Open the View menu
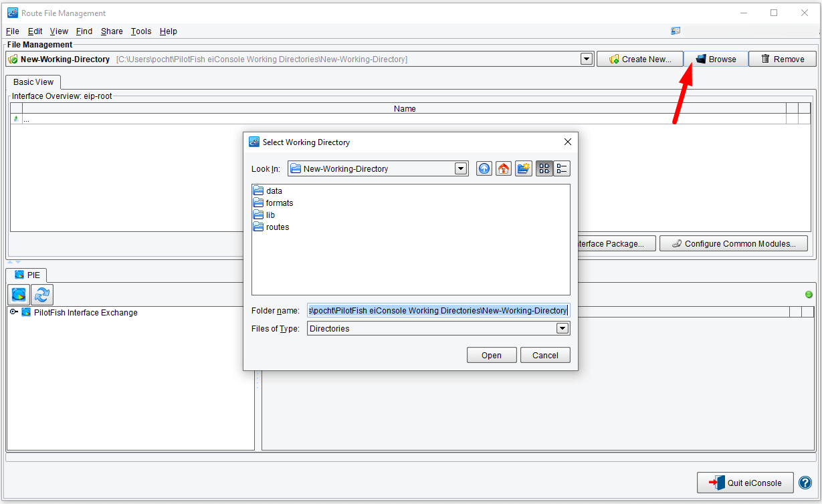Screen dimensions: 822x504 tap(59, 31)
